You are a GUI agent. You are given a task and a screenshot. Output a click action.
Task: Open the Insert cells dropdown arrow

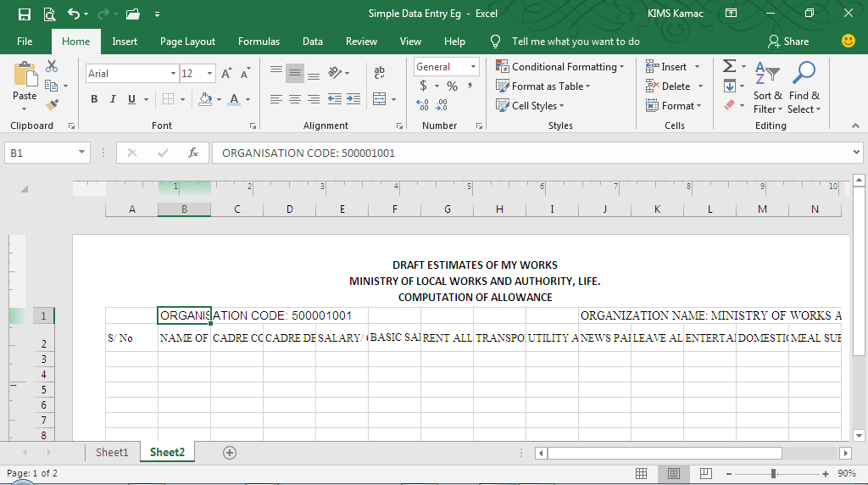click(x=697, y=67)
